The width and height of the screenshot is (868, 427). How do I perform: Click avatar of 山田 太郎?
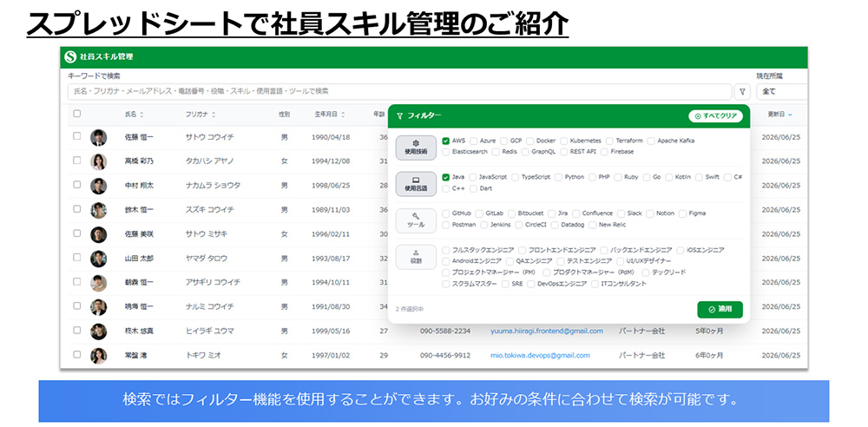99,258
